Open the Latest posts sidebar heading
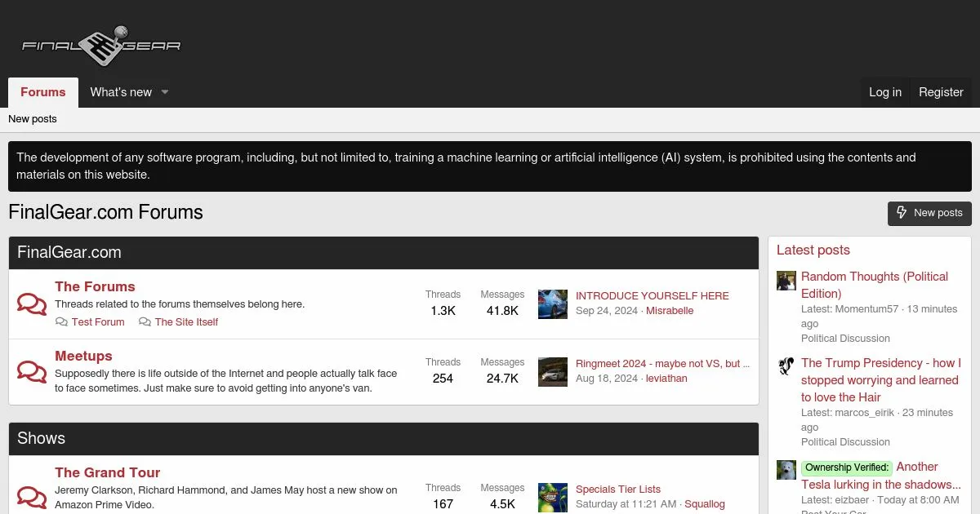The height and width of the screenshot is (514, 980). [x=813, y=250]
